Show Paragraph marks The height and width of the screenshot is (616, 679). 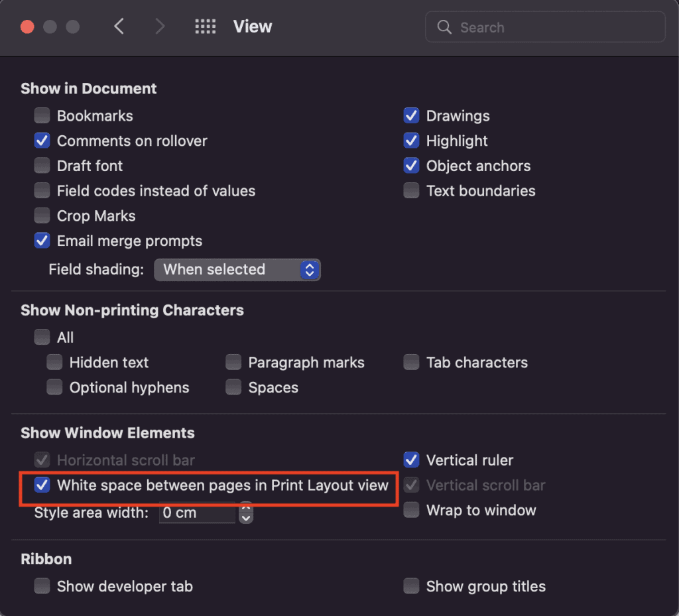click(233, 363)
